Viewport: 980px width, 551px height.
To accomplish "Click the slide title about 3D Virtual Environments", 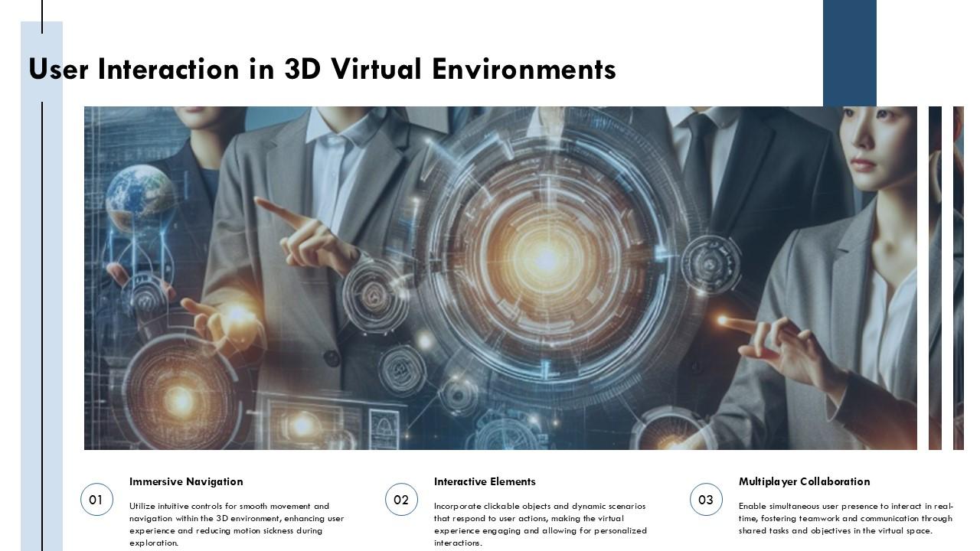I will pos(322,69).
